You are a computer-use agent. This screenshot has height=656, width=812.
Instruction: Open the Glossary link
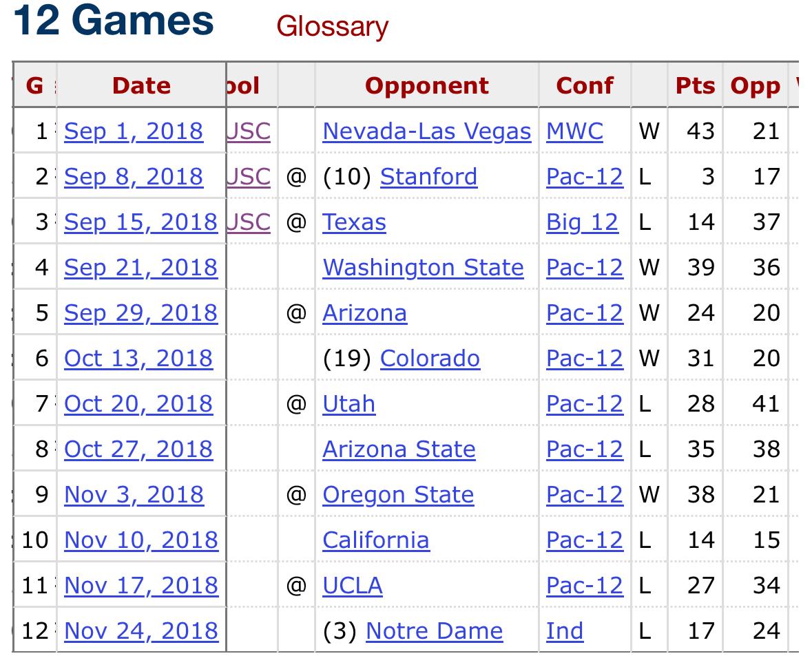click(x=332, y=26)
